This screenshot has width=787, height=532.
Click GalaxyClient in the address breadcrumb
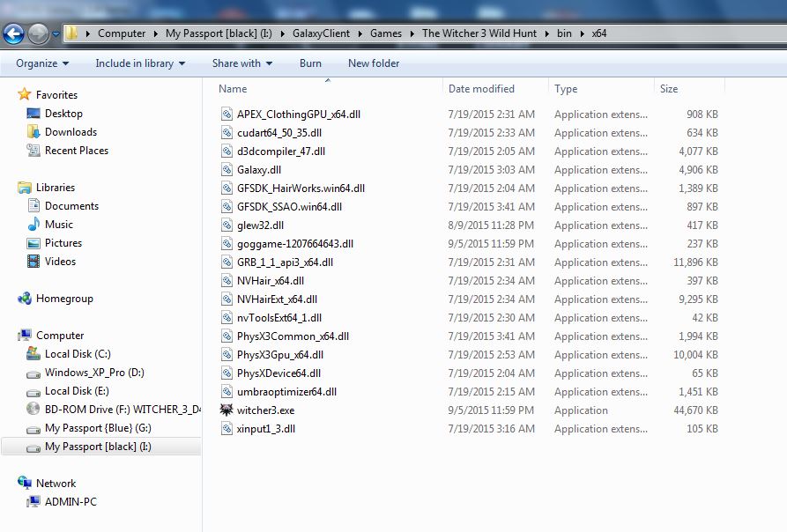coord(321,33)
